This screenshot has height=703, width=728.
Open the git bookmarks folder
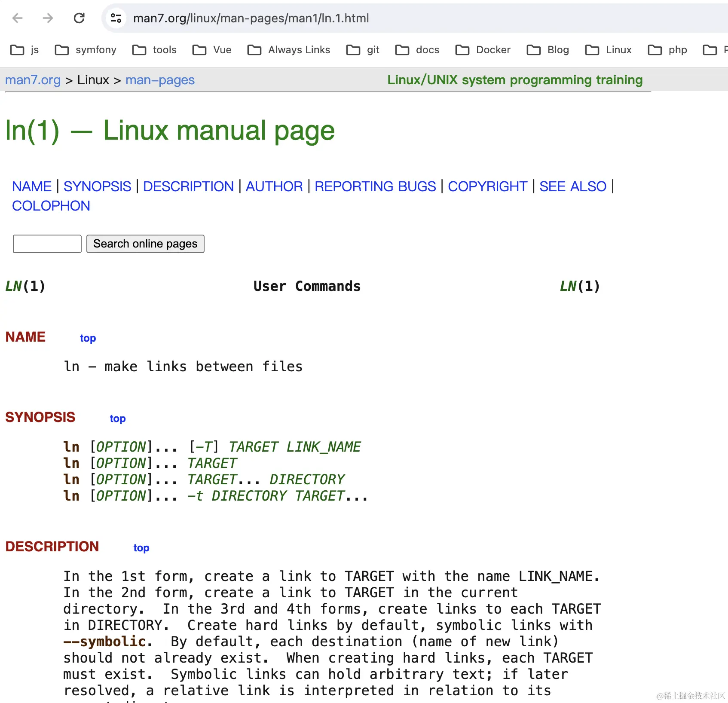coord(363,50)
